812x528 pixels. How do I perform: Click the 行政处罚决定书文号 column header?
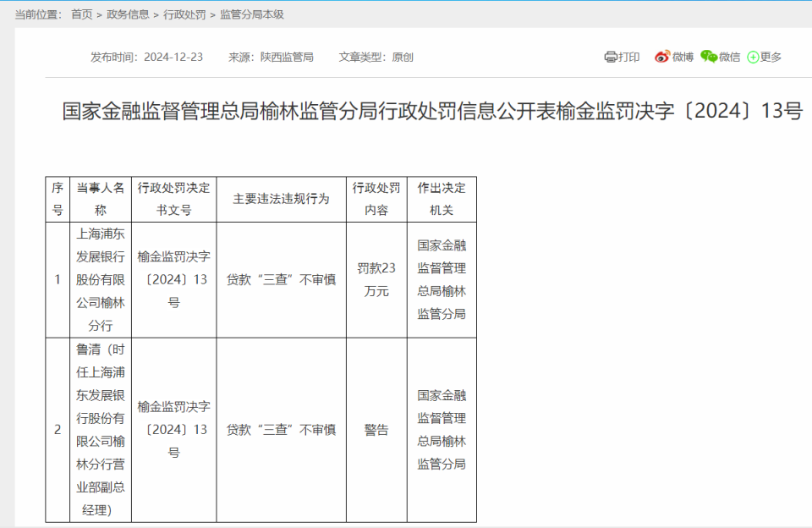click(x=174, y=200)
